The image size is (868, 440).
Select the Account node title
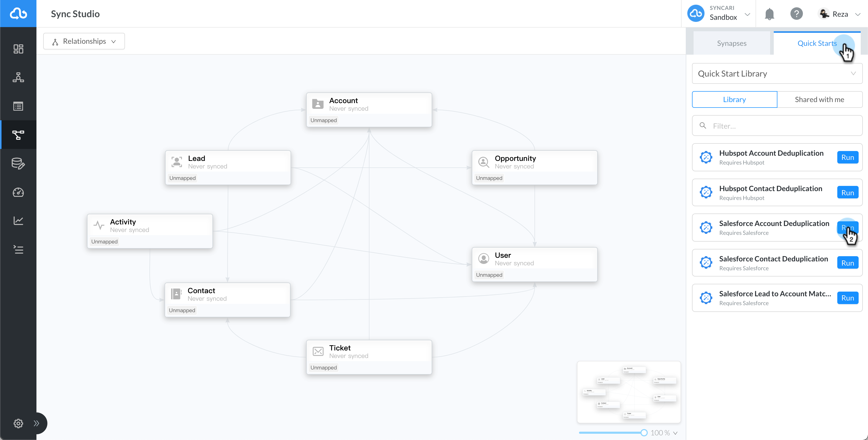pyautogui.click(x=343, y=100)
